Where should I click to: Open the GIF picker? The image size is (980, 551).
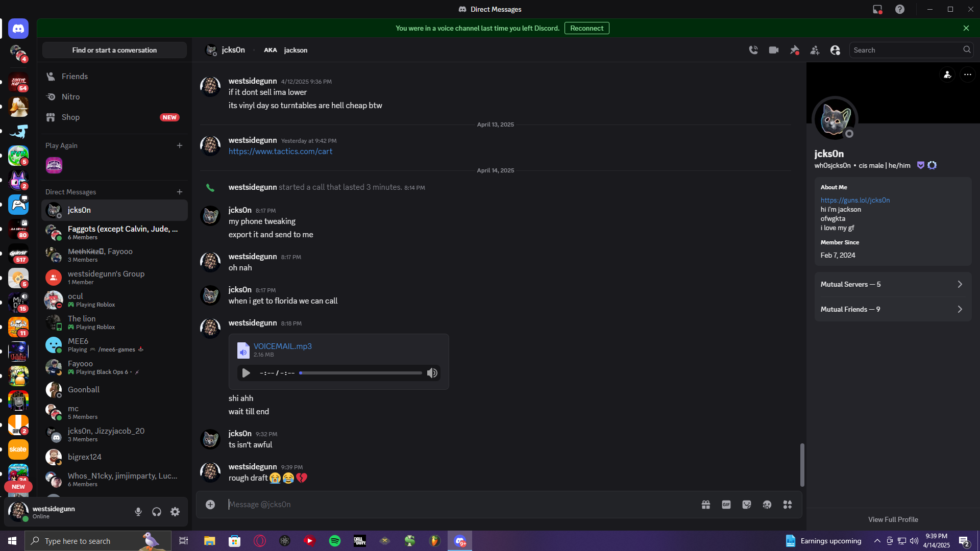[x=726, y=505]
